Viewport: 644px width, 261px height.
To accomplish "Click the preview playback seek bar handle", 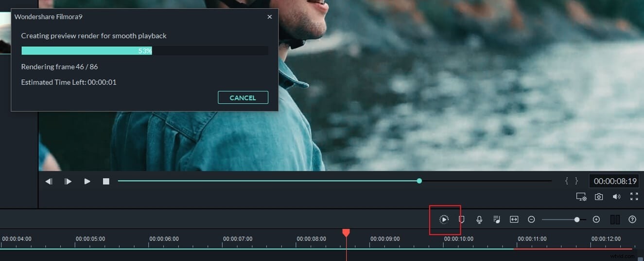I will point(419,181).
